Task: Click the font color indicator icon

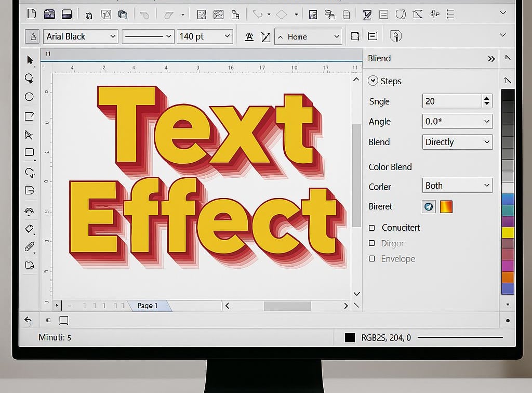Action: (249, 36)
